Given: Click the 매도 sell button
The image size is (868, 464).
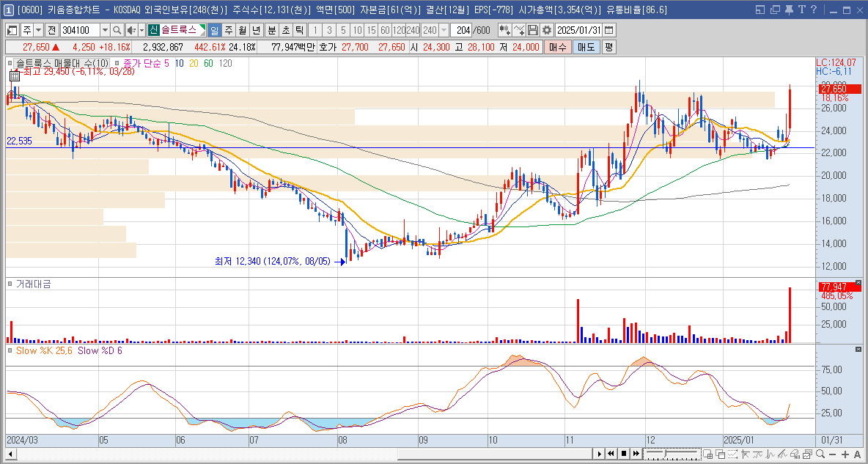Looking at the screenshot, I should click(586, 47).
